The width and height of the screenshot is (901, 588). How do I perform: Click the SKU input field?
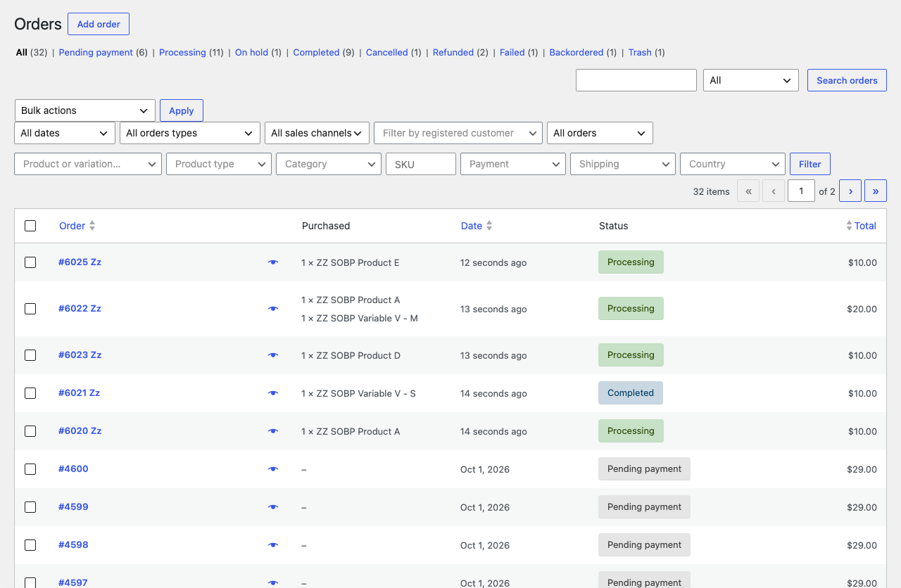(421, 164)
